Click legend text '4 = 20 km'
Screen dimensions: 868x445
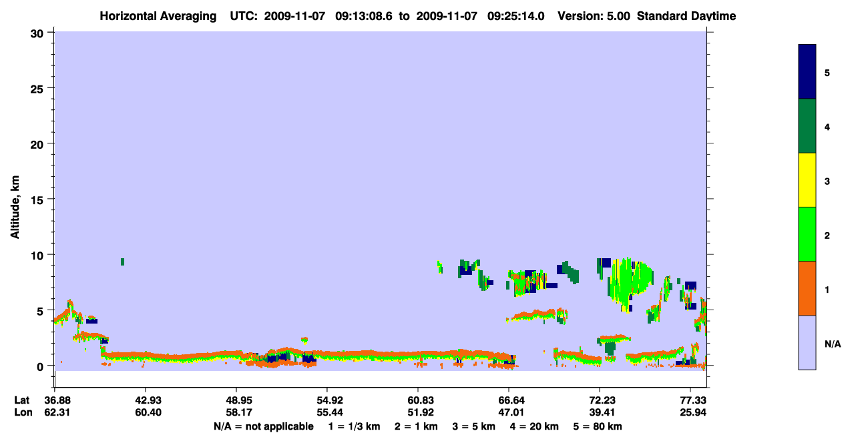tap(535, 426)
